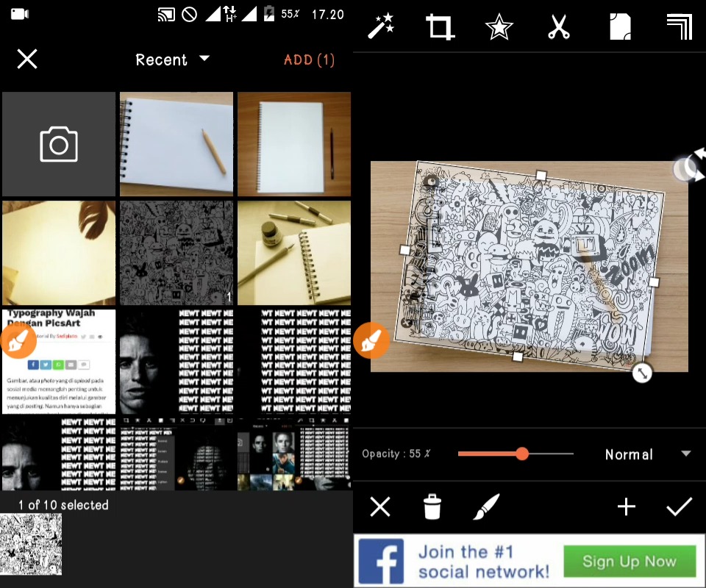Click the opacity slider knob
The height and width of the screenshot is (588, 706).
pos(522,453)
